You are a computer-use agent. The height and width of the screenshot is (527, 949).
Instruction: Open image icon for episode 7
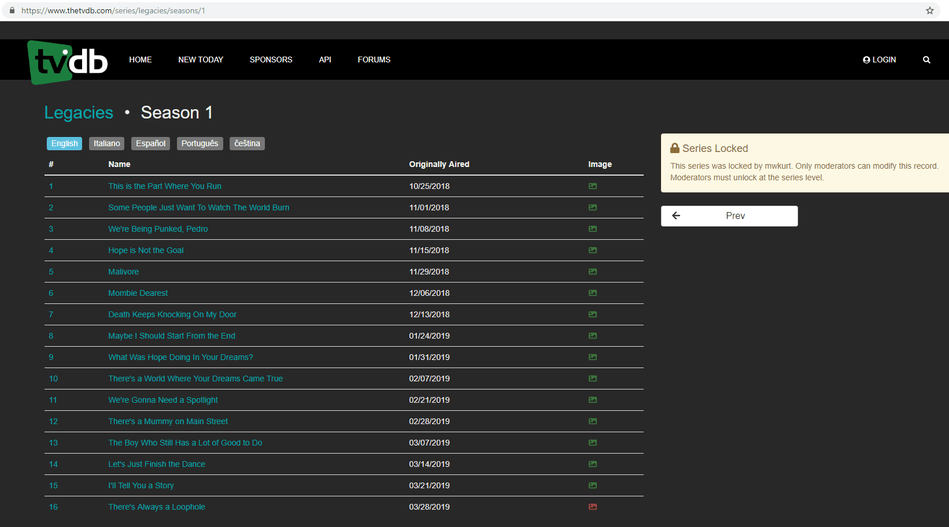(593, 315)
